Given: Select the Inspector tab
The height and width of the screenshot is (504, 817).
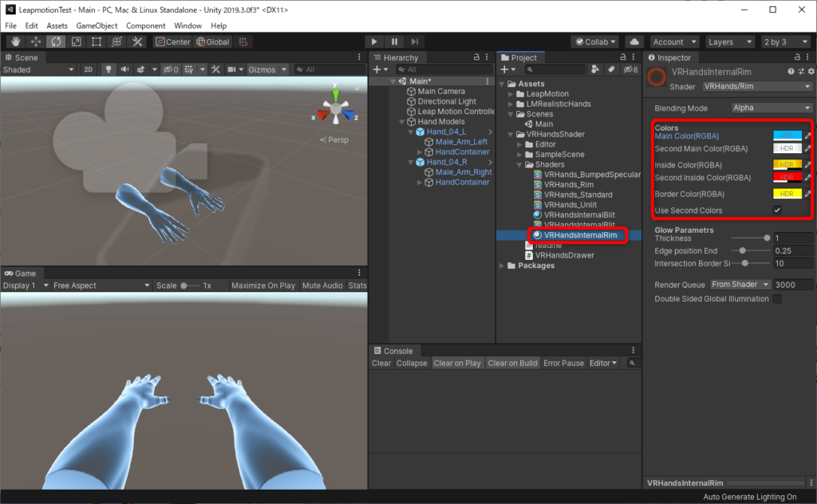Looking at the screenshot, I should pyautogui.click(x=669, y=57).
